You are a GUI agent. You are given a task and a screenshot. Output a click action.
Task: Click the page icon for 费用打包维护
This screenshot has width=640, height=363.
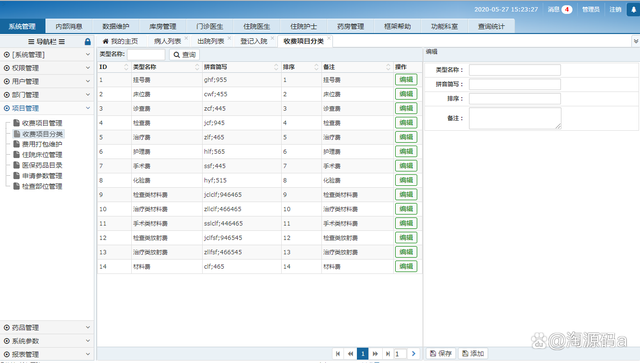click(17, 144)
